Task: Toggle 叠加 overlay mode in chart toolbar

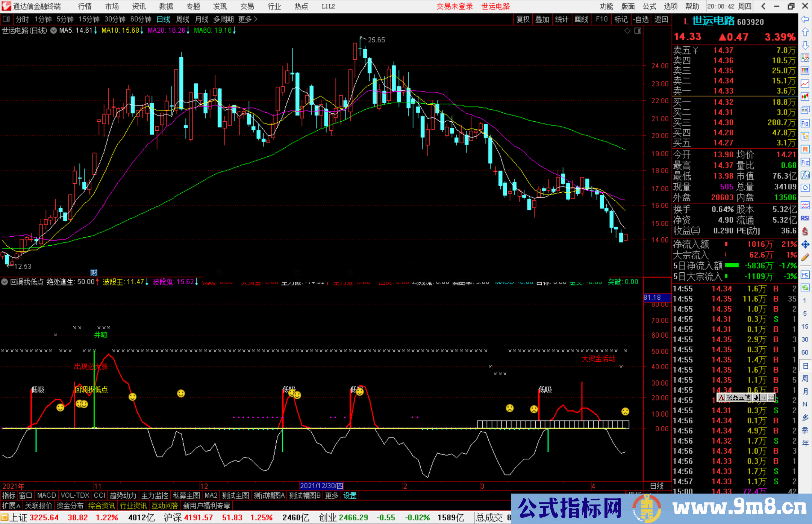Action: (542, 19)
